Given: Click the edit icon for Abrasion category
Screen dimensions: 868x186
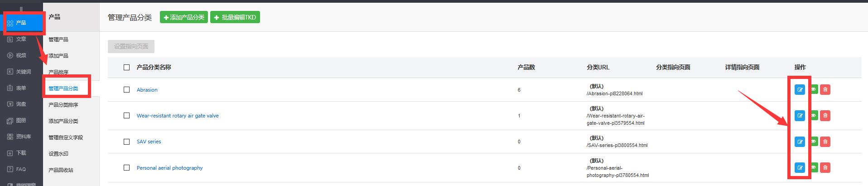Looking at the screenshot, I should (x=800, y=90).
